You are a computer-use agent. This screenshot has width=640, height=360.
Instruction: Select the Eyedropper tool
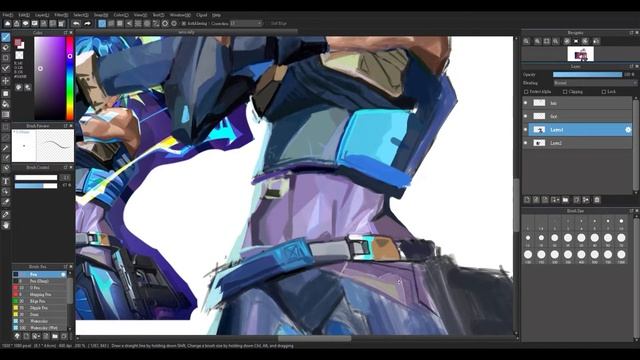[6, 214]
